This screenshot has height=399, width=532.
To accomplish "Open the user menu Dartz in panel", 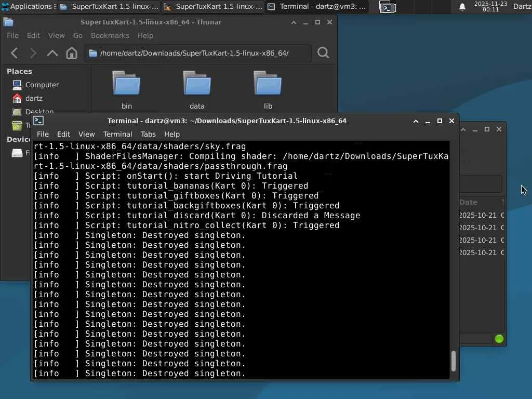I will coord(522,6).
